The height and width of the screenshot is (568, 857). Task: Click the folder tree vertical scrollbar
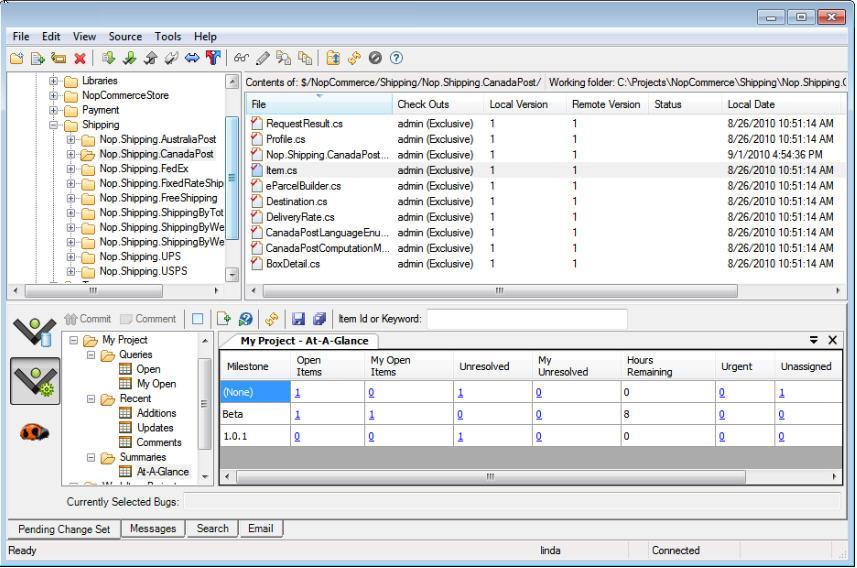pos(232,178)
